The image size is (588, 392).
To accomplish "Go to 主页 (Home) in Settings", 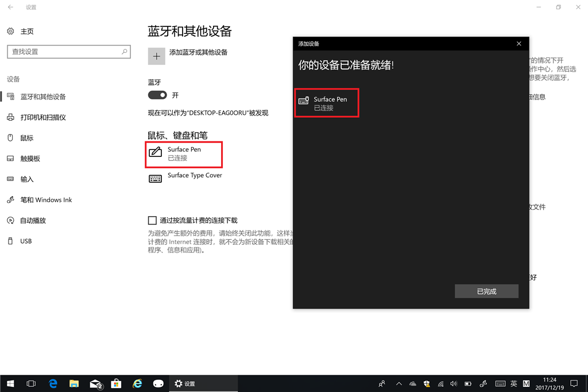I will point(26,31).
